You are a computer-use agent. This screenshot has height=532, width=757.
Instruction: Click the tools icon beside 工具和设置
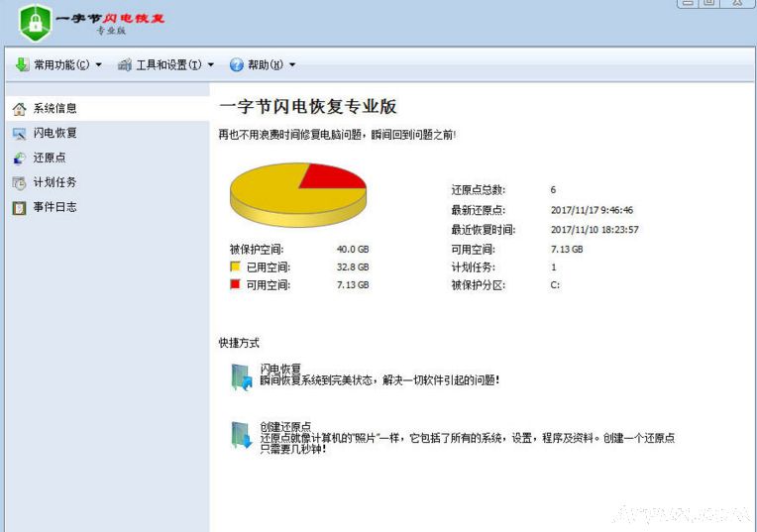125,64
